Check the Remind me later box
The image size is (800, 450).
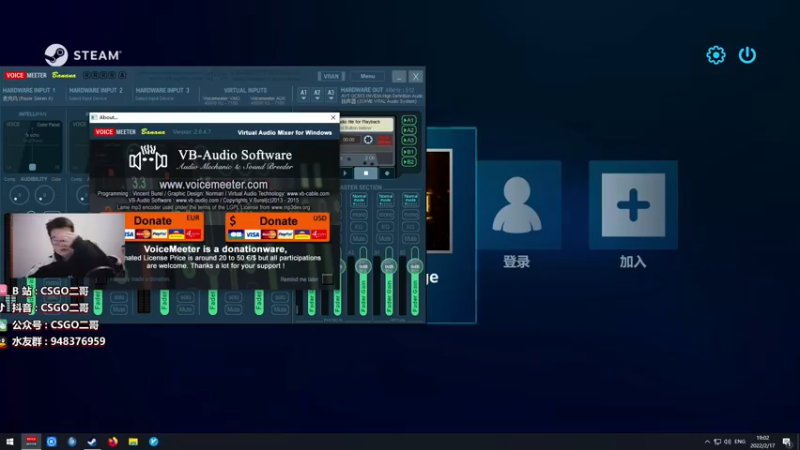[x=327, y=279]
